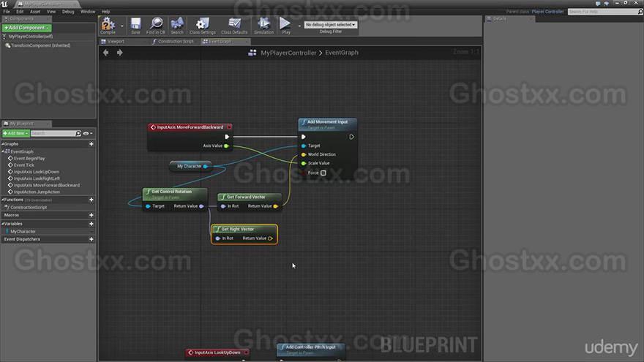Switch to the Construction Script tab
This screenshot has height=362, width=644.
pos(176,42)
